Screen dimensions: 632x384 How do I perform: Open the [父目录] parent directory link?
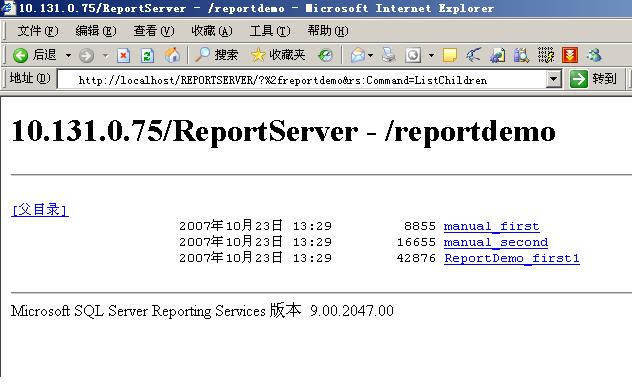(x=40, y=210)
